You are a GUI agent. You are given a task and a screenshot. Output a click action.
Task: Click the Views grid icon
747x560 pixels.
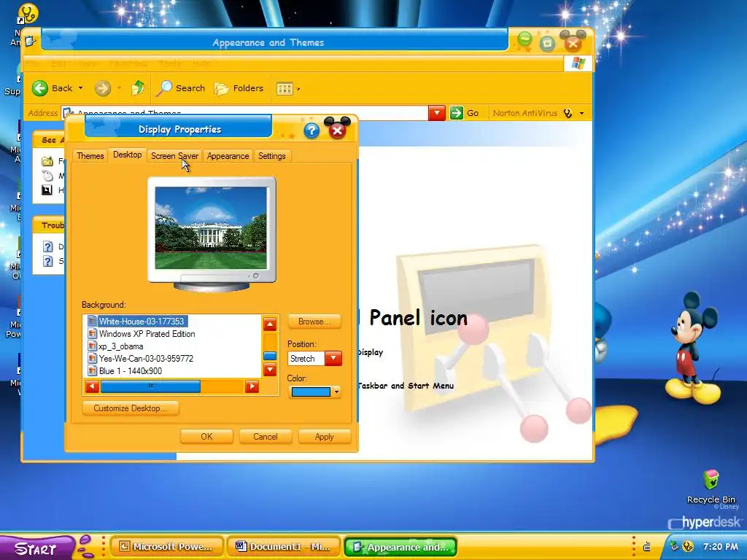[x=285, y=88]
